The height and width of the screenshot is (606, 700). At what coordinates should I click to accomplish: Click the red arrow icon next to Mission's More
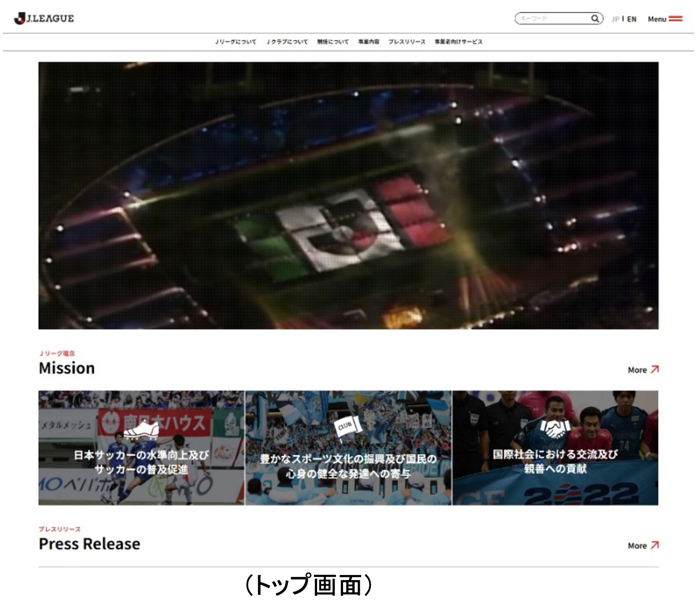click(655, 370)
